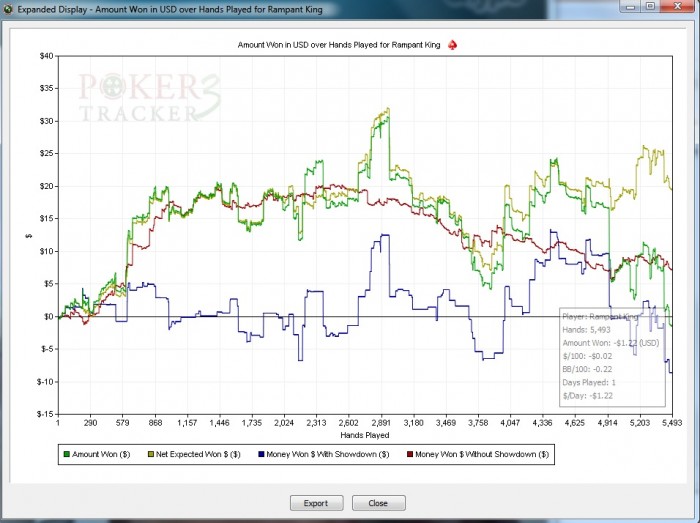This screenshot has height=523, width=700.
Task: Click the green Amount Won legend swatch
Action: click(67, 454)
